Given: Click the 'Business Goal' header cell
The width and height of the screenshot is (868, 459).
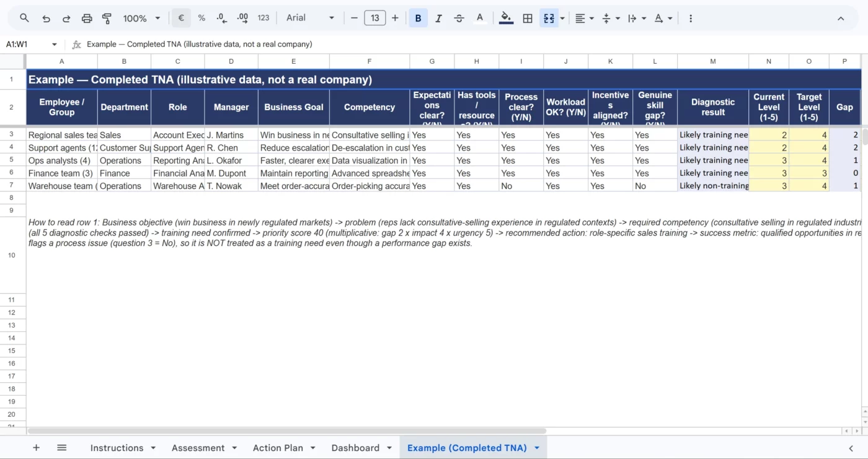Looking at the screenshot, I should click(x=294, y=107).
